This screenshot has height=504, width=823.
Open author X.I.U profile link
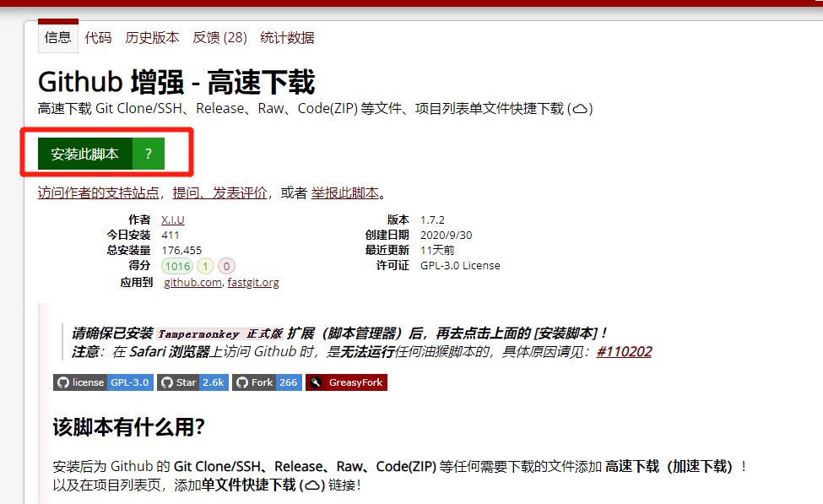[173, 220]
